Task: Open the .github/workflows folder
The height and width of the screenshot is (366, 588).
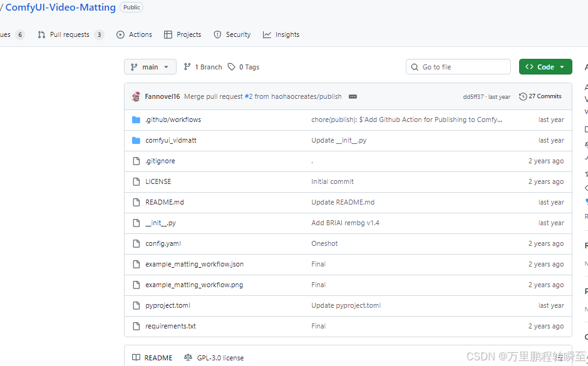Action: [173, 119]
